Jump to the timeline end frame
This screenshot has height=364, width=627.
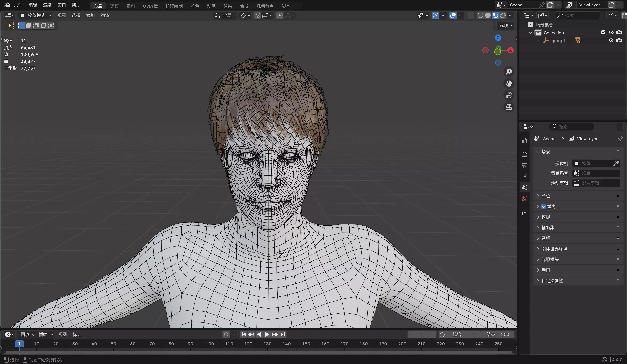(283, 334)
